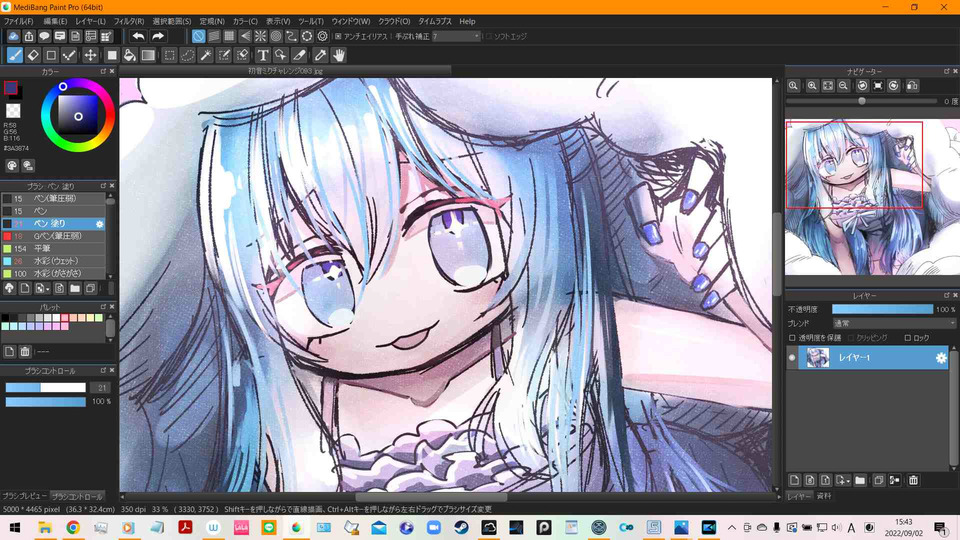Select the Select Eraser tool
The height and width of the screenshot is (540, 960).
(x=242, y=56)
